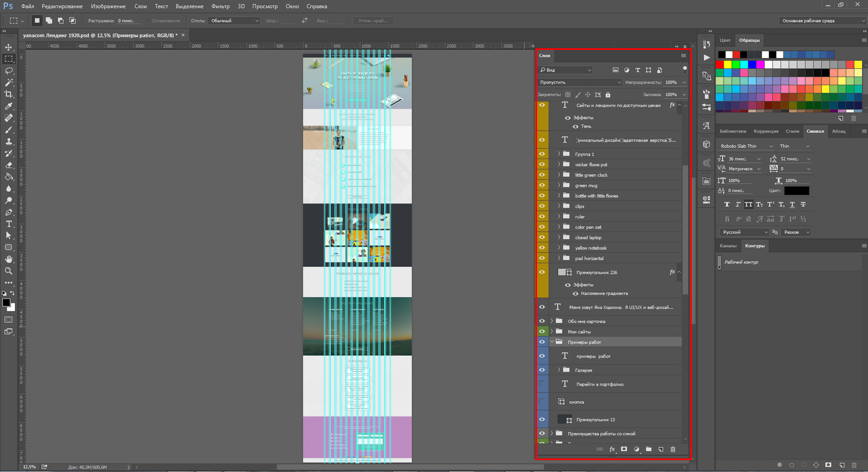Open the Roboto Slab Thin font dropdown
The width and height of the screenshot is (868, 472).
(746, 146)
